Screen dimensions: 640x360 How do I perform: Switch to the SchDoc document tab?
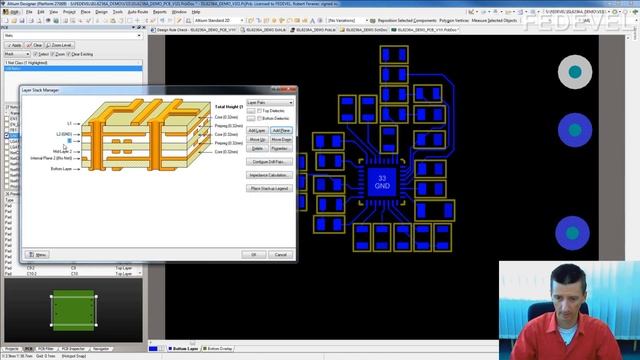click(363, 30)
